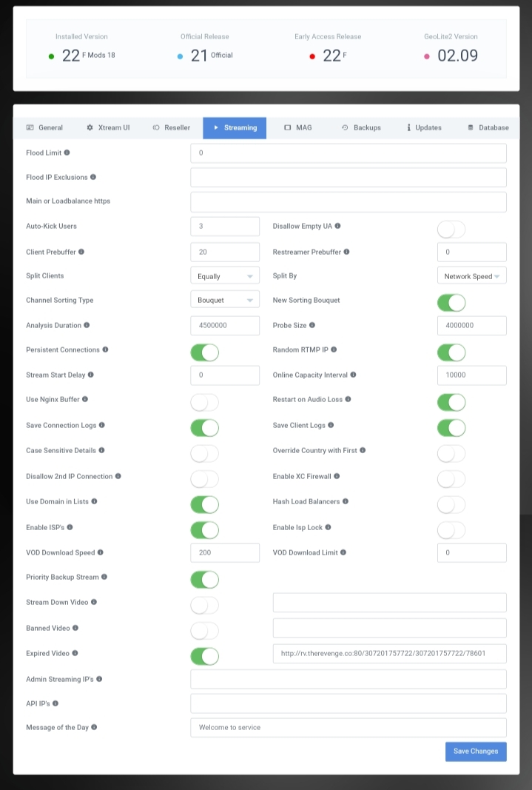The width and height of the screenshot is (532, 790).
Task: Go to the Database tab
Action: coord(488,127)
